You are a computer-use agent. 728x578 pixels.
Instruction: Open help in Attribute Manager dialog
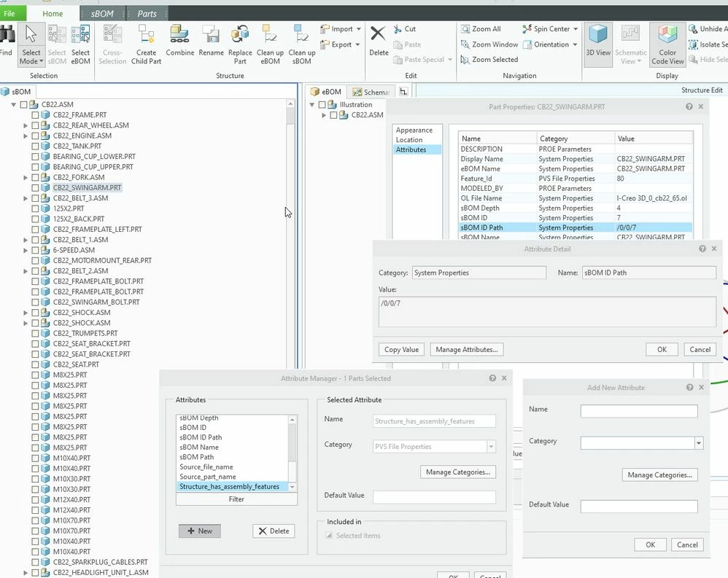click(x=492, y=378)
